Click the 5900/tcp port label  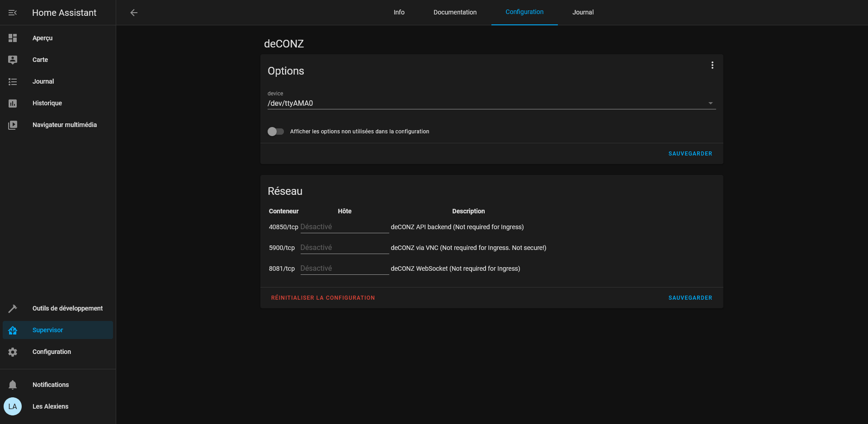(282, 248)
